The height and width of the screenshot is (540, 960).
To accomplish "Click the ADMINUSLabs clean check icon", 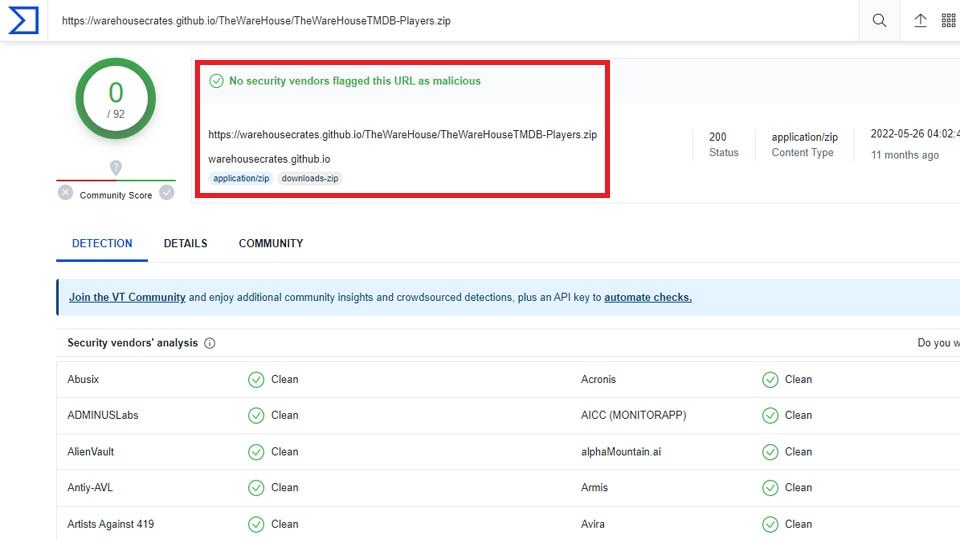I will 256,416.
